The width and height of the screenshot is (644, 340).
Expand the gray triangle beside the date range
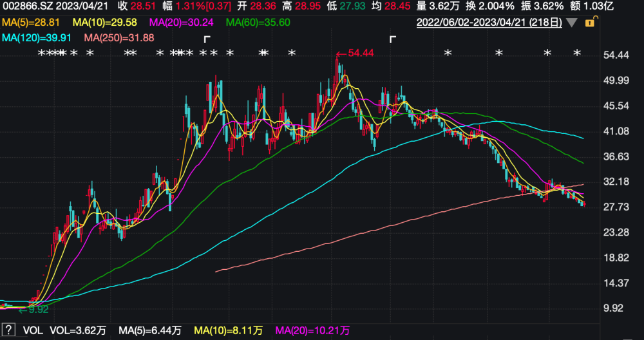(571, 23)
